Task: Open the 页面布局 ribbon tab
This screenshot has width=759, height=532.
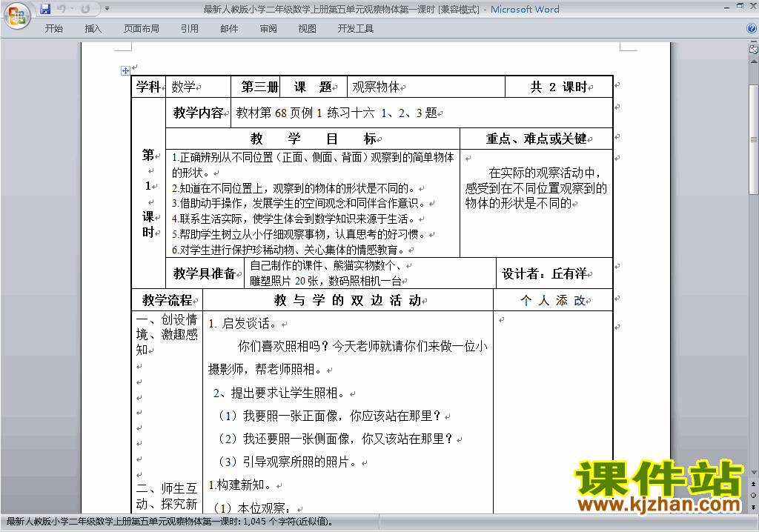Action: coord(142,29)
